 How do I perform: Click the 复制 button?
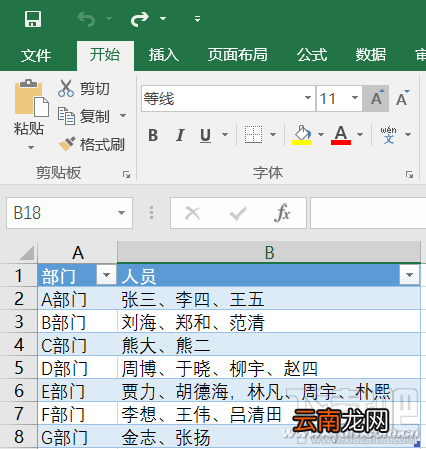click(84, 116)
